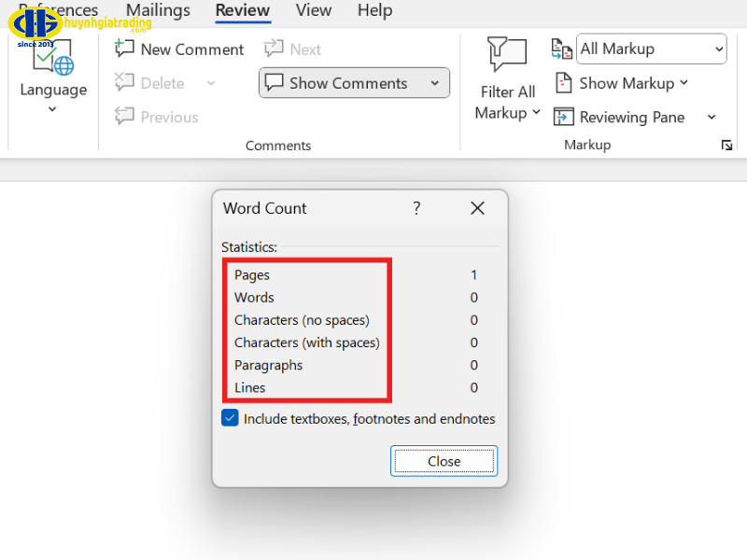The height and width of the screenshot is (560, 747).
Task: Click the Delete comment icon
Action: [x=124, y=82]
